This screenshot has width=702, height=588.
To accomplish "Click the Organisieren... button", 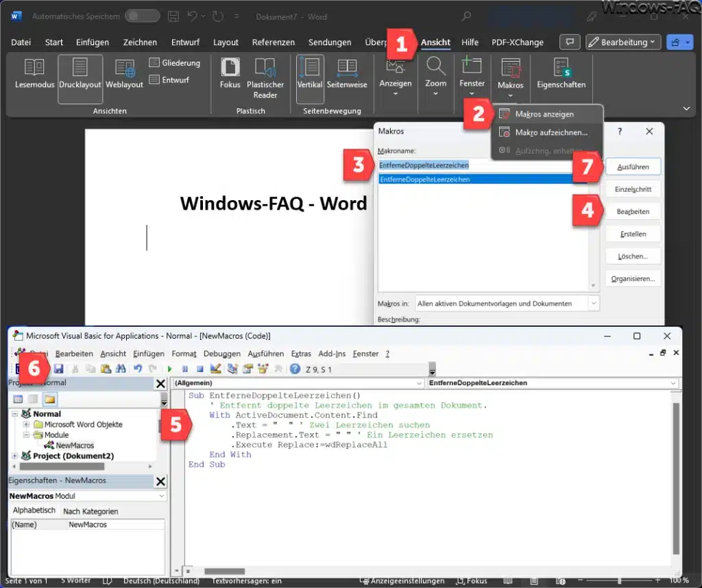I will pos(633,279).
